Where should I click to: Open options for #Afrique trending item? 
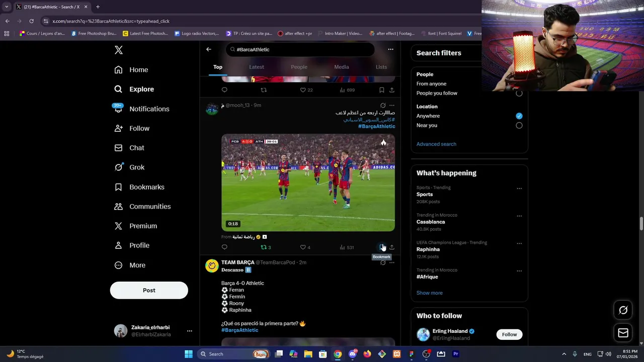coord(519,271)
